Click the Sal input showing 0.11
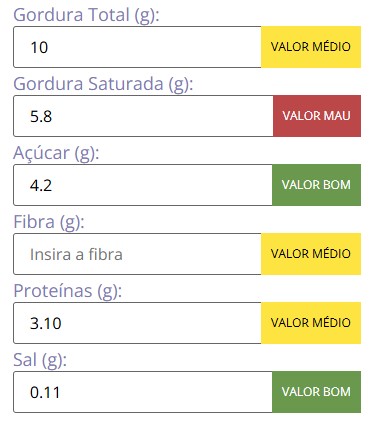This screenshot has height=434, width=383. point(143,392)
